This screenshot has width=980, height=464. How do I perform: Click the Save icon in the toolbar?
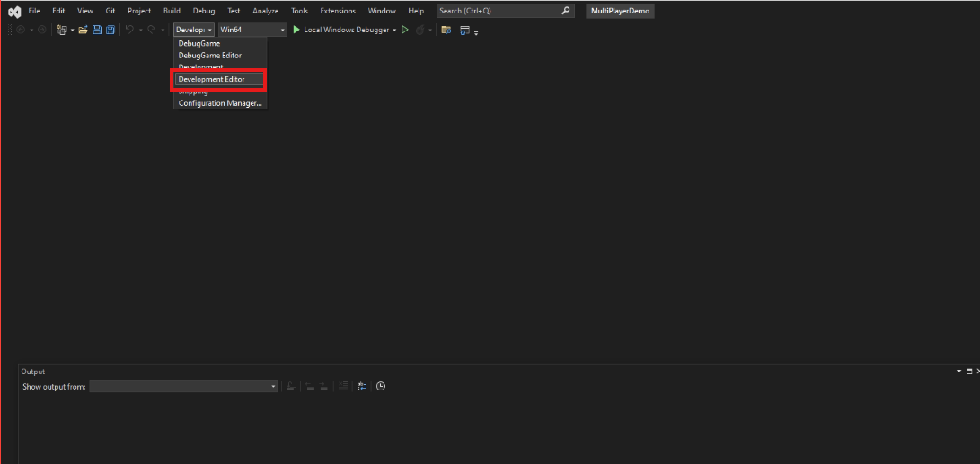pyautogui.click(x=97, y=30)
